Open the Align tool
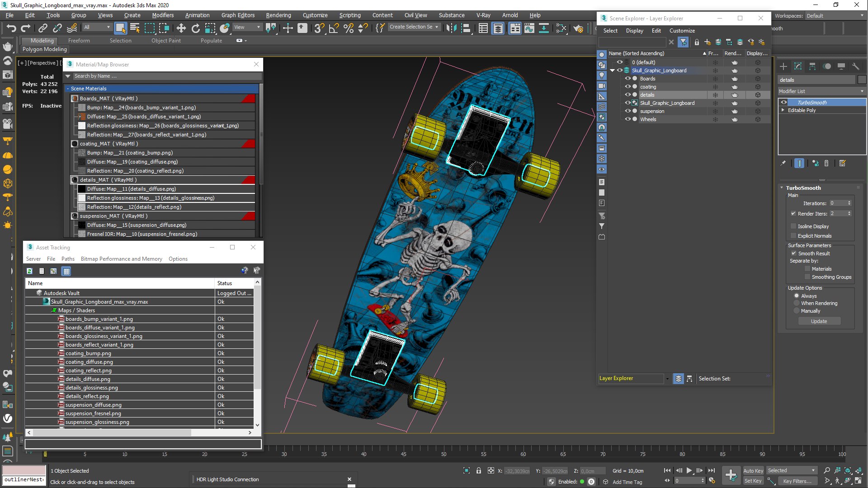 tap(466, 28)
